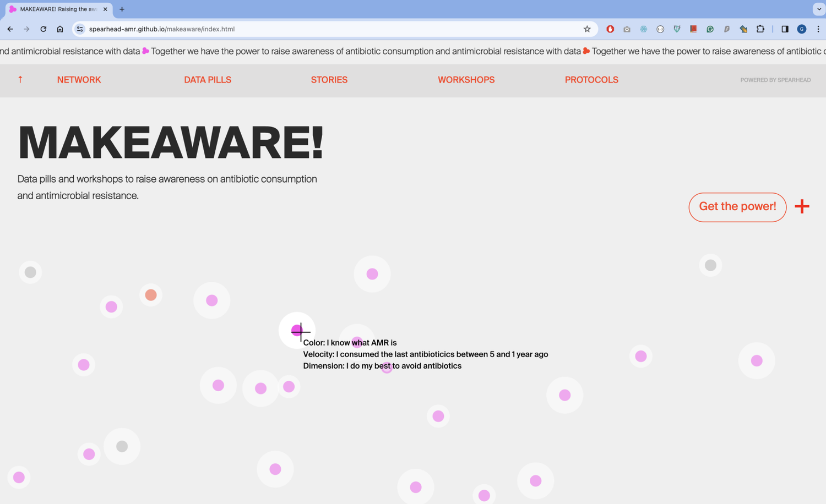Screen dimensions: 826x504
Task: Click the red stop-hand adblock extension icon
Action: coord(610,29)
